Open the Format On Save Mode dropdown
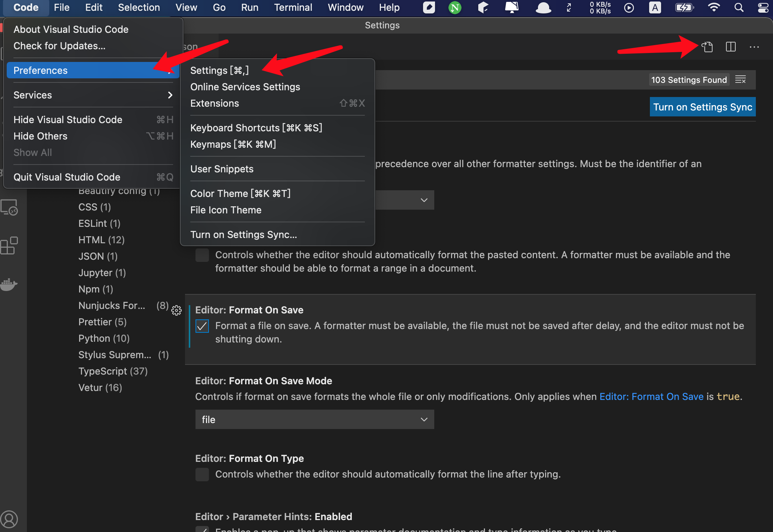This screenshot has height=532, width=773. (x=314, y=419)
